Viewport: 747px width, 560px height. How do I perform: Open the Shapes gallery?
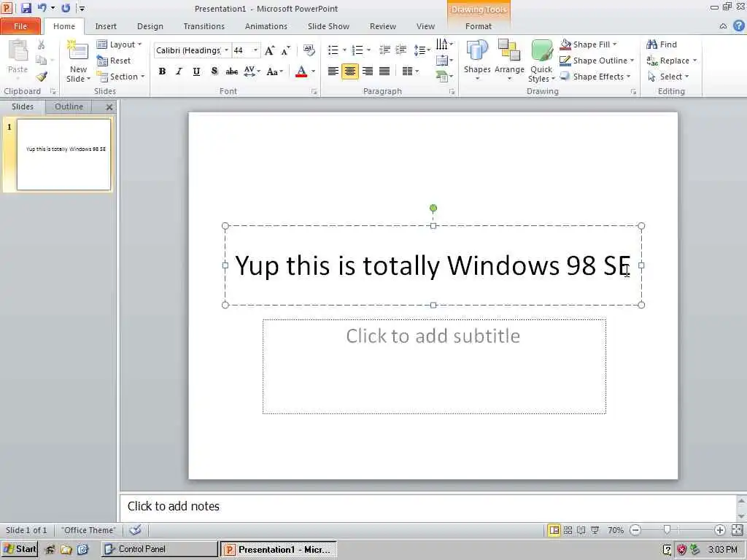[477, 61]
